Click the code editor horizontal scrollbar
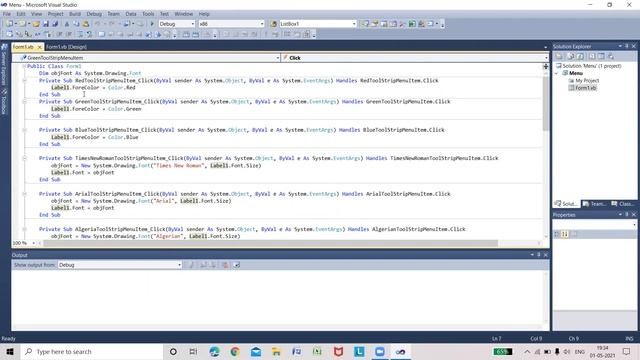Image resolution: width=640 pixels, height=360 pixels. [271, 243]
